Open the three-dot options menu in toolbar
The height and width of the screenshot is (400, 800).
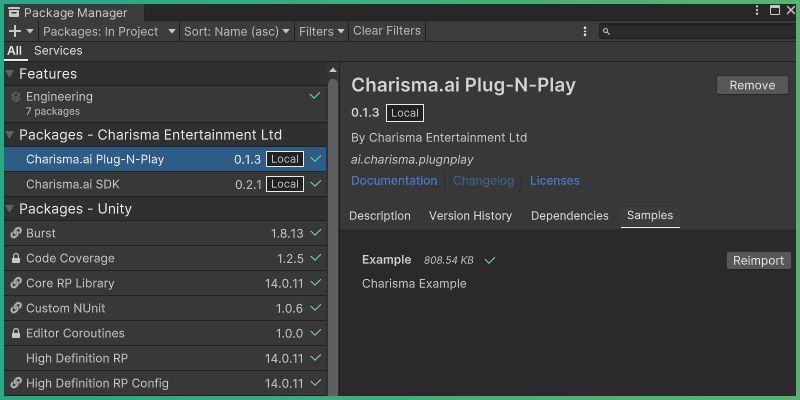[585, 31]
